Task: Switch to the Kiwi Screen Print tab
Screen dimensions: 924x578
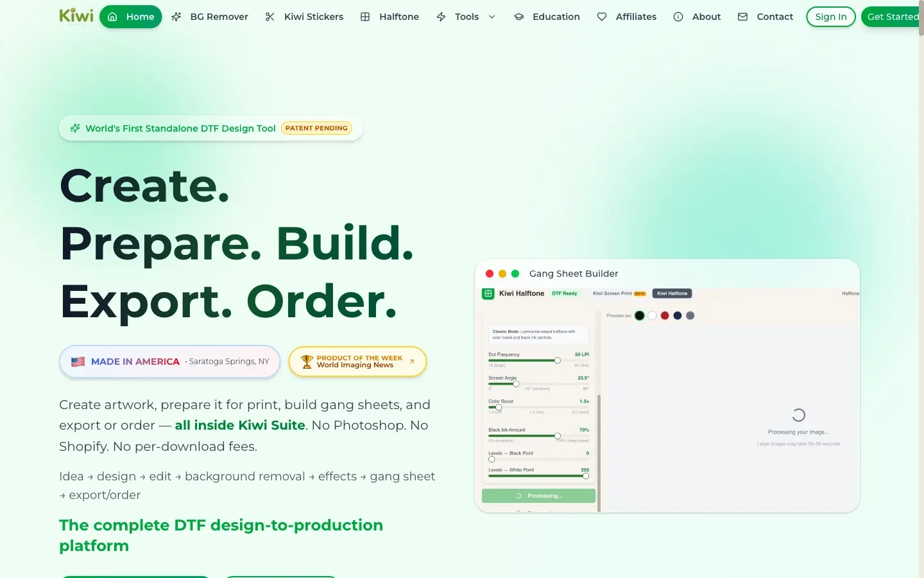Action: [619, 293]
